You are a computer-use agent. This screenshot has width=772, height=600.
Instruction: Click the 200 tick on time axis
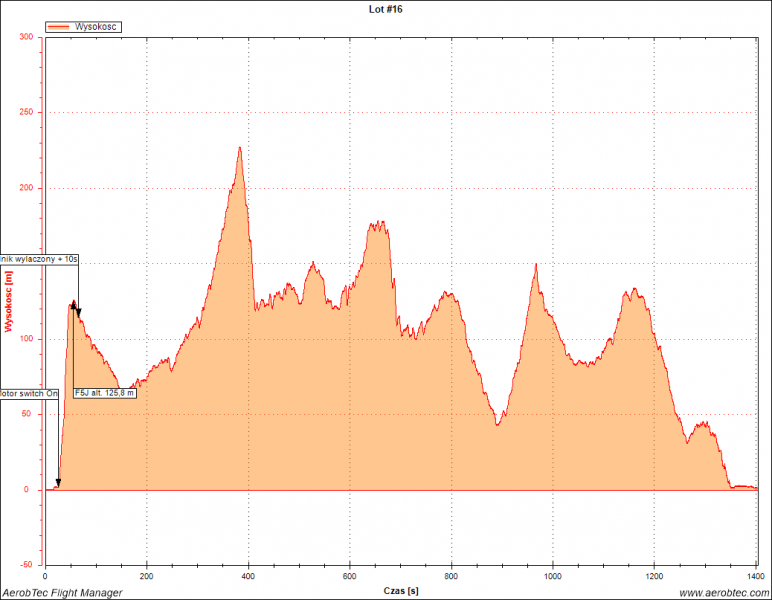pos(147,577)
